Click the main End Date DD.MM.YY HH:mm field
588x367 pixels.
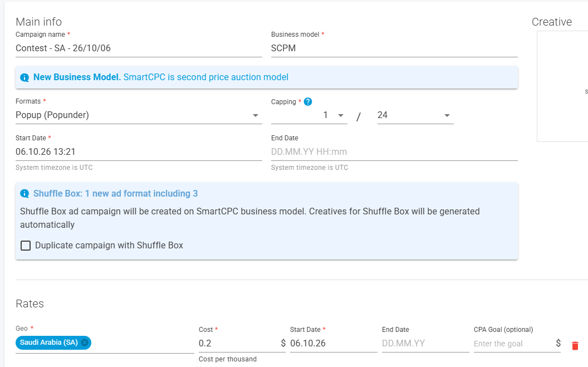[394, 152]
